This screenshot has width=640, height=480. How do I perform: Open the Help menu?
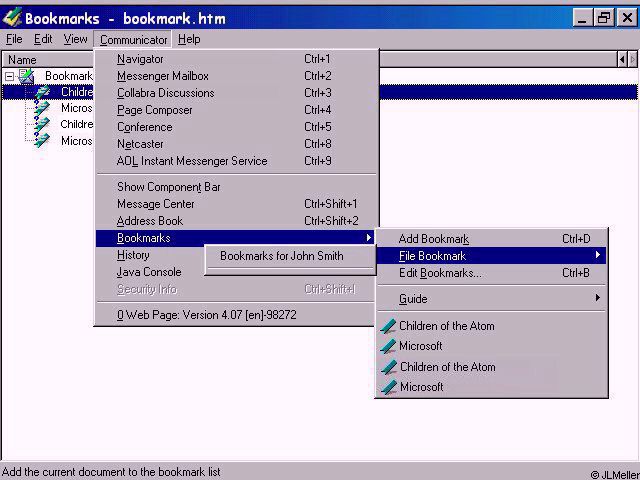coord(189,39)
